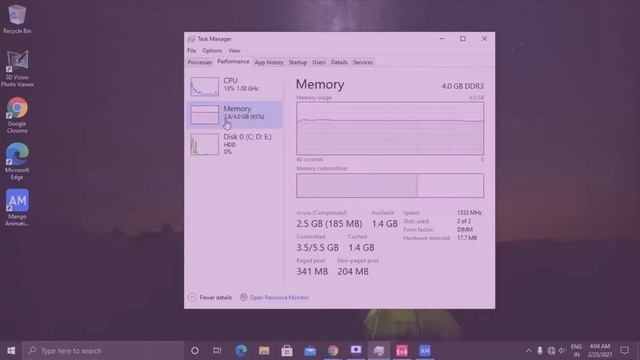Image resolution: width=640 pixels, height=360 pixels.
Task: Switch to the Processes tab
Action: click(200, 62)
